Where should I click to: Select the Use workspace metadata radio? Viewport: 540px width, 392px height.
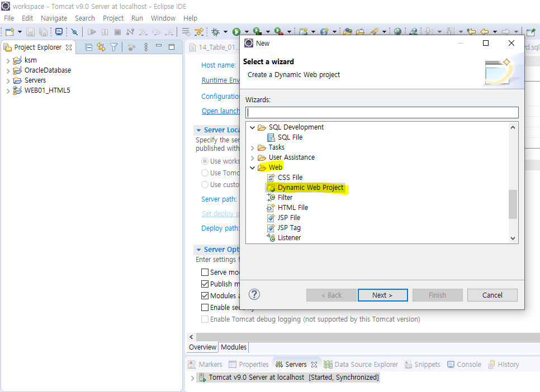coord(205,161)
